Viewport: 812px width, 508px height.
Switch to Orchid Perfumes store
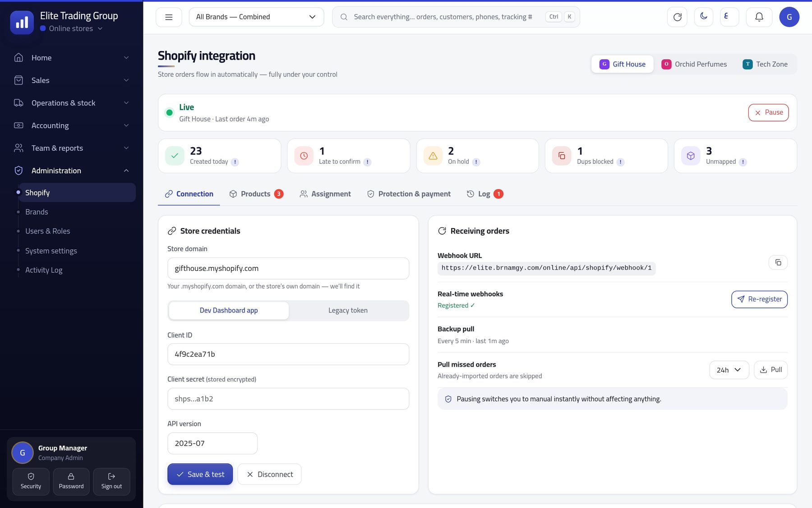click(x=694, y=64)
